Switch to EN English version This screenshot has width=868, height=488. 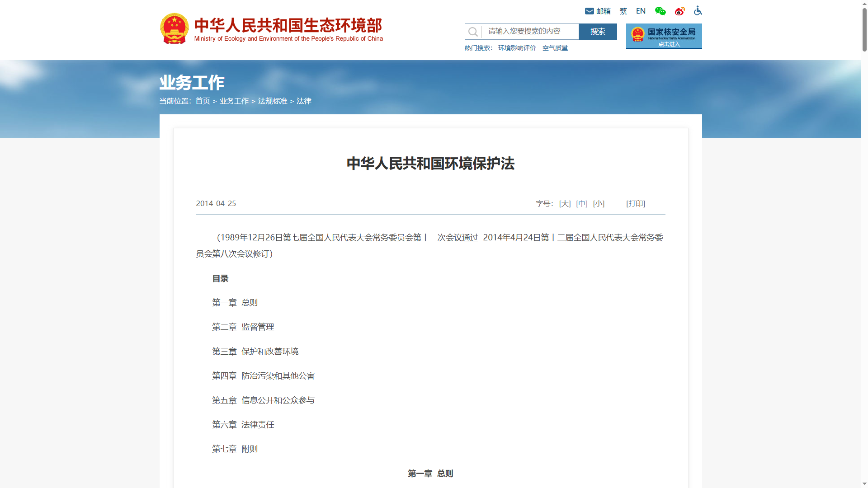pyautogui.click(x=641, y=11)
